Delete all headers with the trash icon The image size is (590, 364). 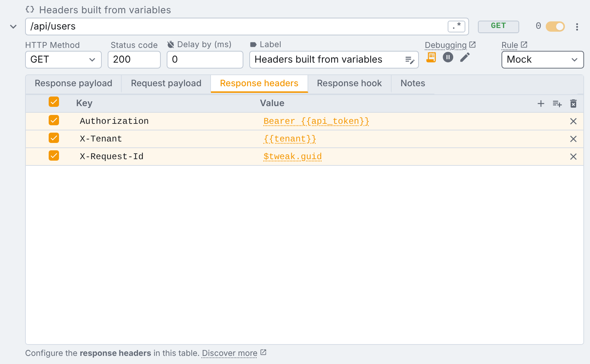pyautogui.click(x=573, y=104)
